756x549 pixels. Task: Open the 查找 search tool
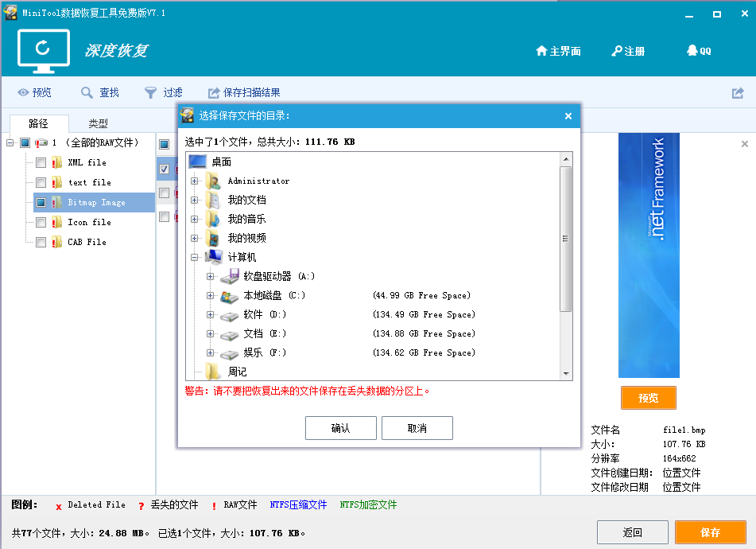100,92
